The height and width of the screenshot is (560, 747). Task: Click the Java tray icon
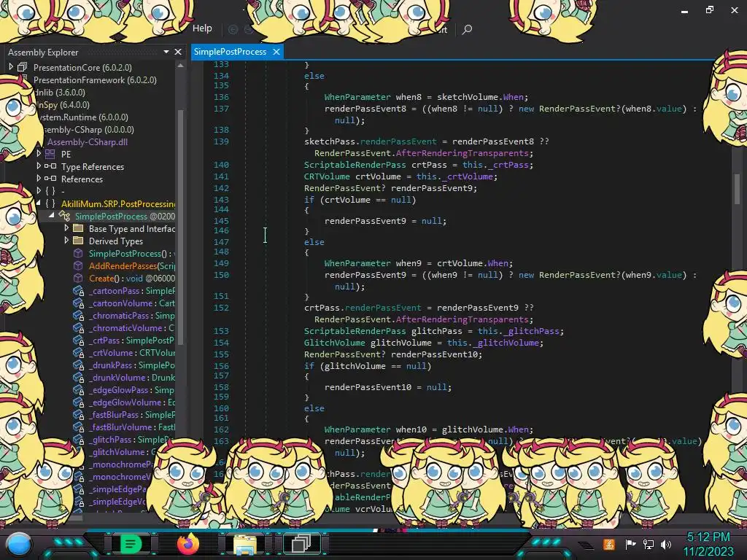click(608, 544)
